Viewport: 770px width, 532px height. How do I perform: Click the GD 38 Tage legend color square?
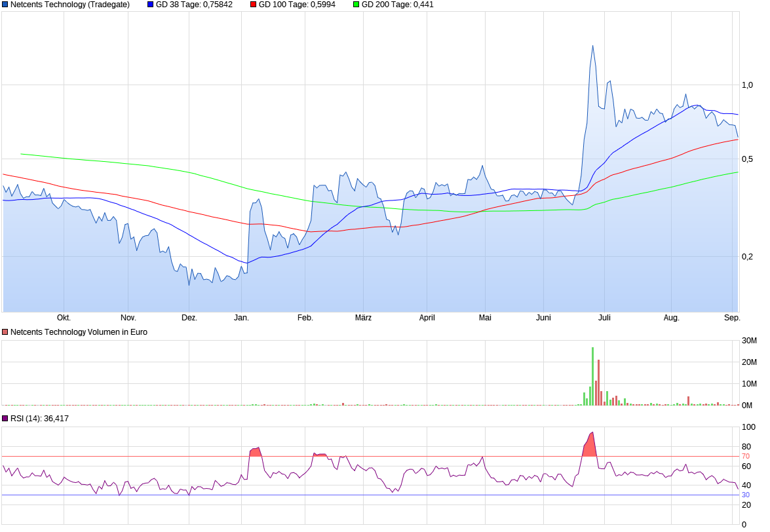click(151, 5)
